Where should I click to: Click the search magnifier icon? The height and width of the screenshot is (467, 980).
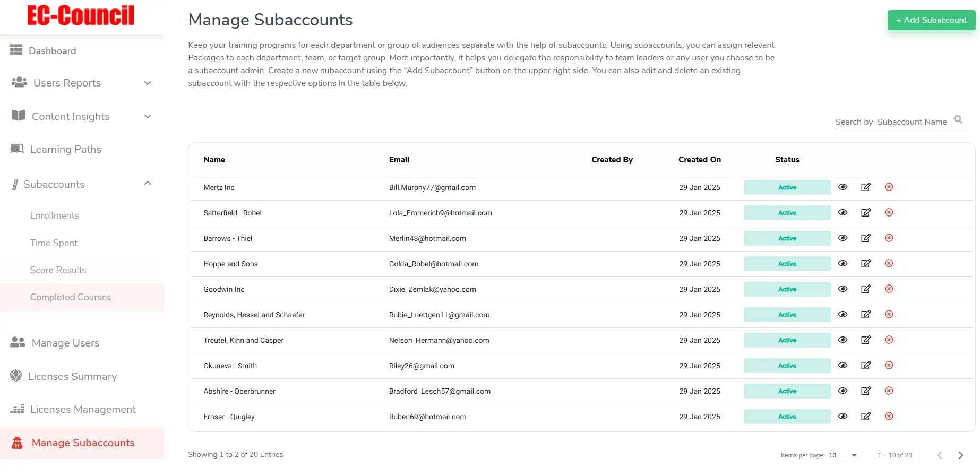pos(958,119)
